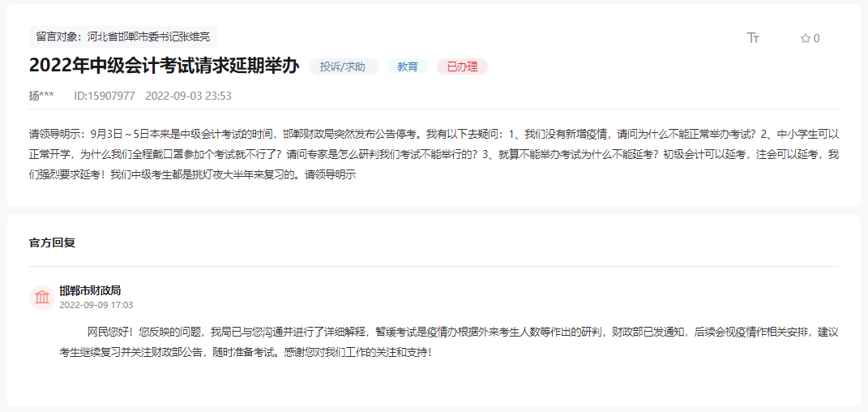Click the message body starting 请领导明示
868x412 pixels.
tap(434, 154)
